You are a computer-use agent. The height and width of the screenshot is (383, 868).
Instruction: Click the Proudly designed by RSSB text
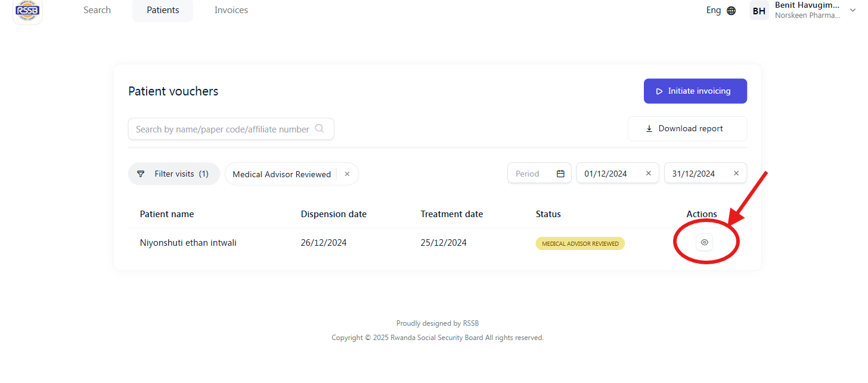[438, 323]
